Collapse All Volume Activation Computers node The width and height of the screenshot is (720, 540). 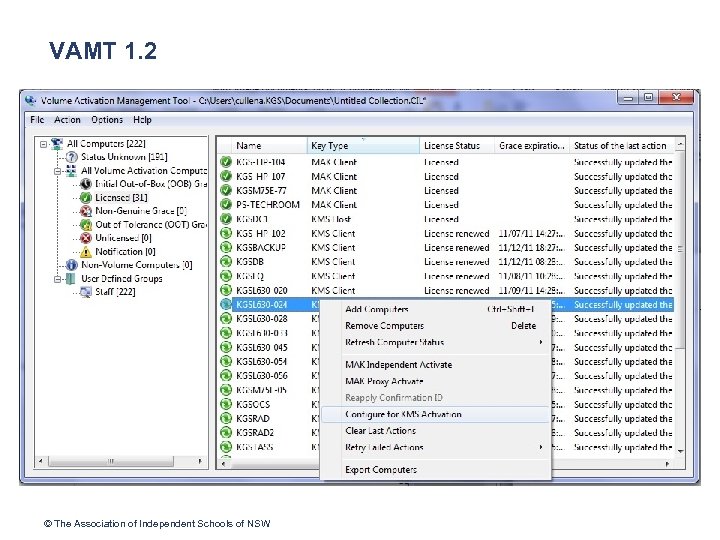click(57, 171)
